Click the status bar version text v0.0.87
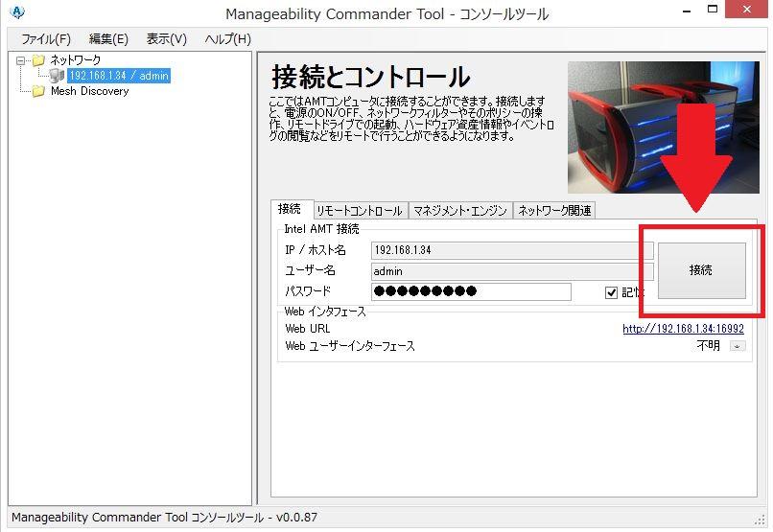Screen dimensions: 773x532 (296, 518)
